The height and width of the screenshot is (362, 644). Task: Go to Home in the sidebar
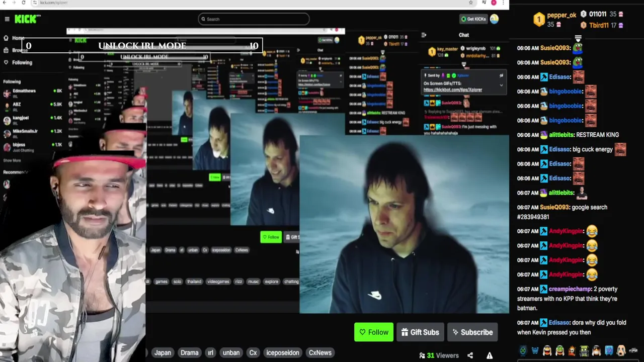click(x=14, y=38)
